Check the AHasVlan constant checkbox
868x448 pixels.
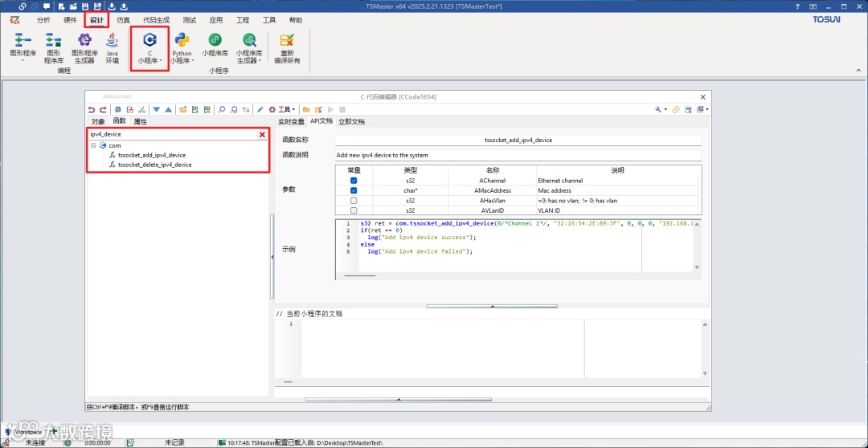354,201
